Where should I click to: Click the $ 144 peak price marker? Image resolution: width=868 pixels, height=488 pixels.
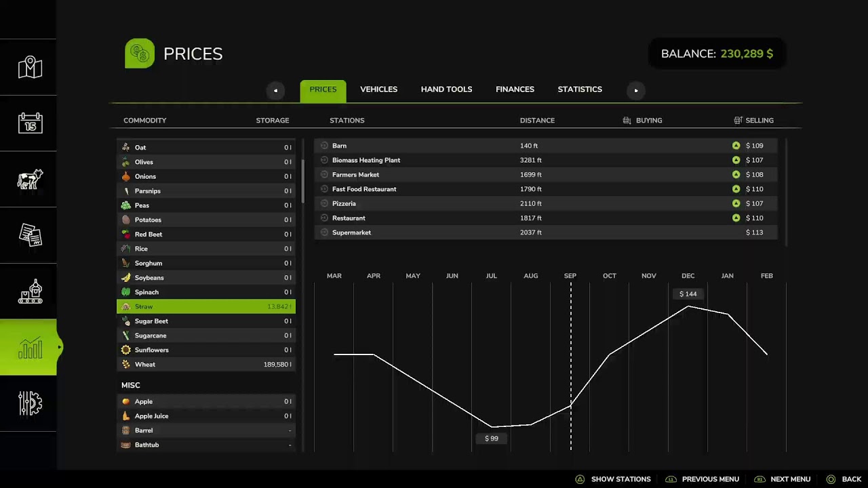[688, 293]
